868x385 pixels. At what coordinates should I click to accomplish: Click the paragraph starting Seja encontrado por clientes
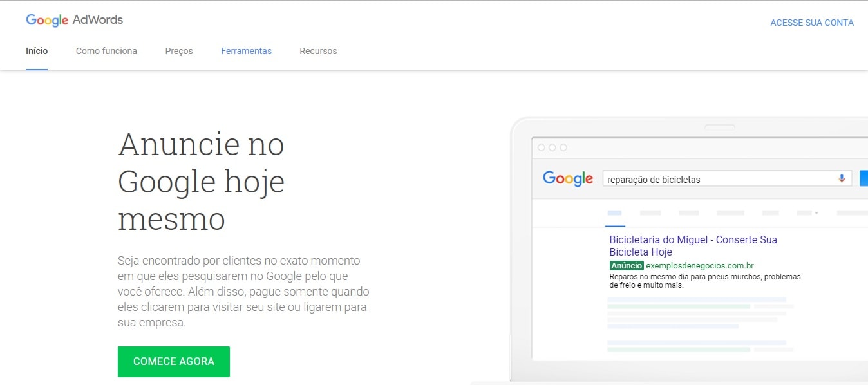point(243,292)
